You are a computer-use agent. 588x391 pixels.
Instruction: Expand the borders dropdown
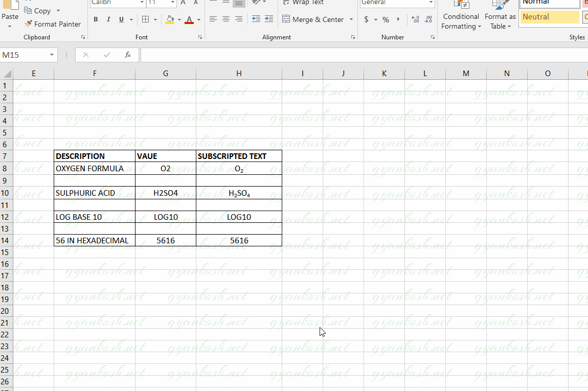coord(154,19)
